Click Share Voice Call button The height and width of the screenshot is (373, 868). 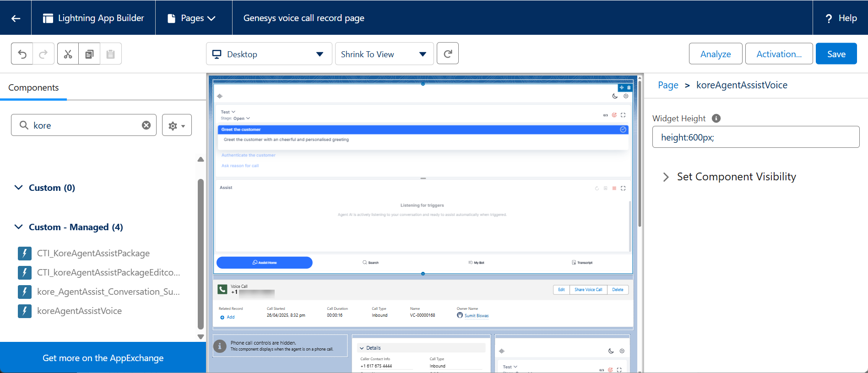[588, 290]
